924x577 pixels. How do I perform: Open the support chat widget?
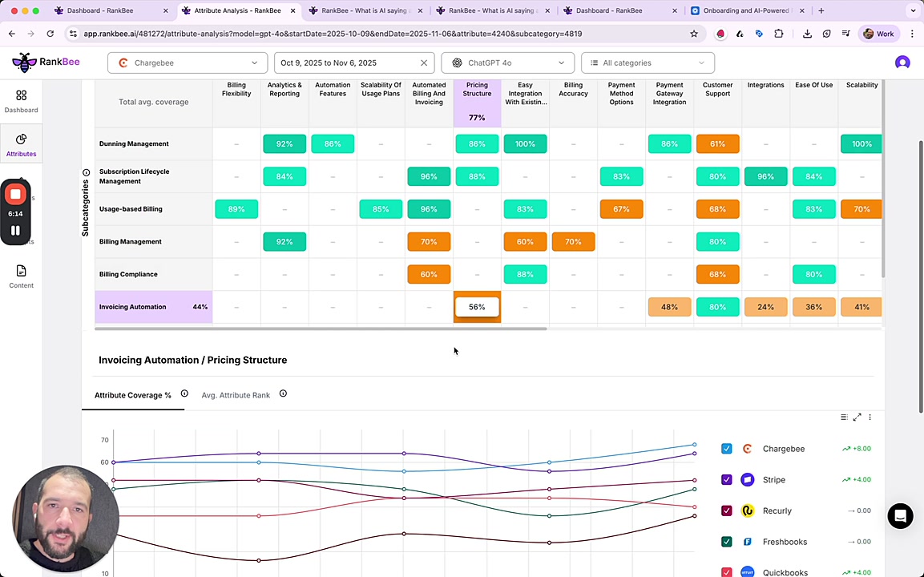(900, 516)
